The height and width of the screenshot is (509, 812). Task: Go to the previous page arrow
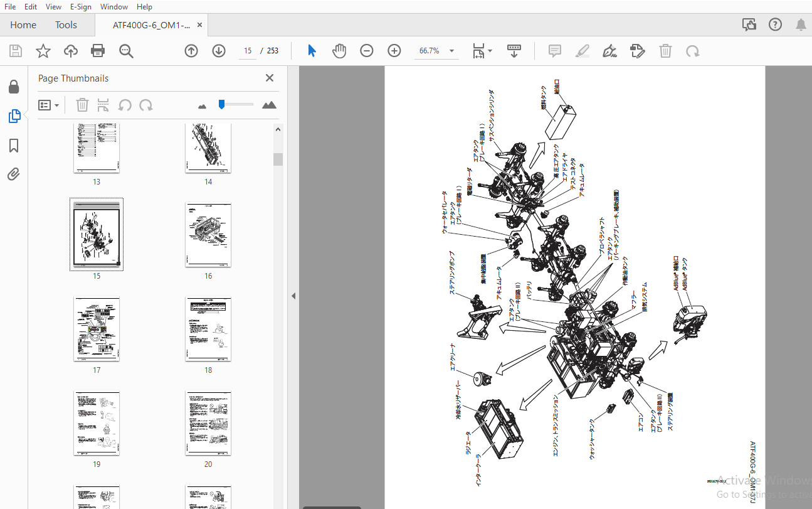[191, 51]
